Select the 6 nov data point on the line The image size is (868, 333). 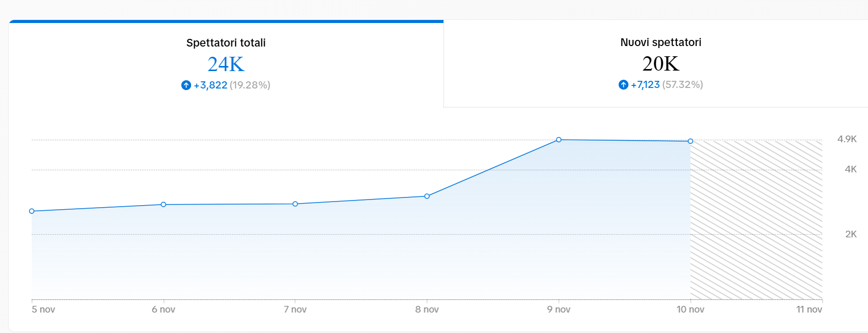pyautogui.click(x=163, y=205)
